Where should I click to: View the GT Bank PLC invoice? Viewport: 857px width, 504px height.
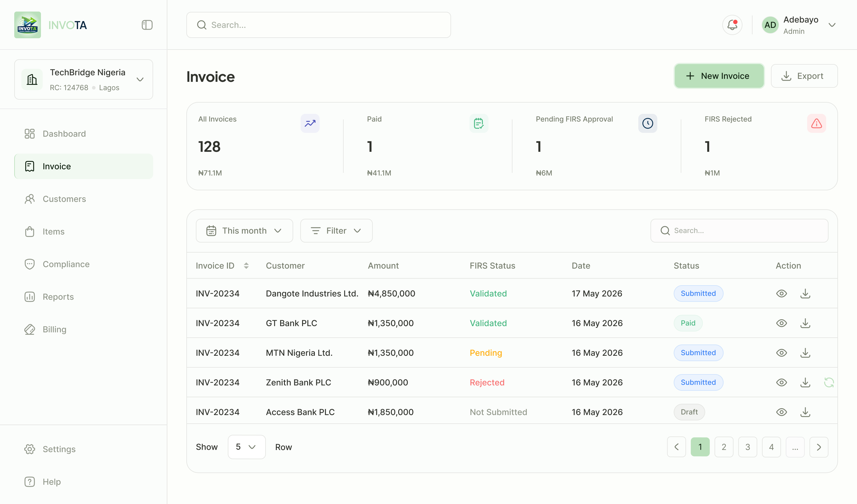click(782, 323)
